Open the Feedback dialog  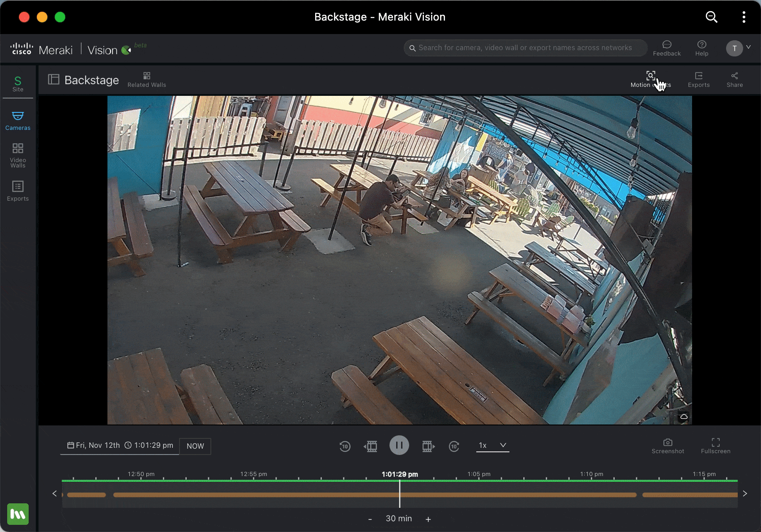click(x=667, y=47)
